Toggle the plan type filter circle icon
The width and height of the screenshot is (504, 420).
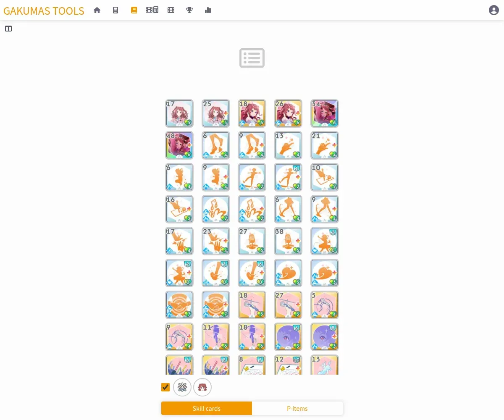coord(182,387)
